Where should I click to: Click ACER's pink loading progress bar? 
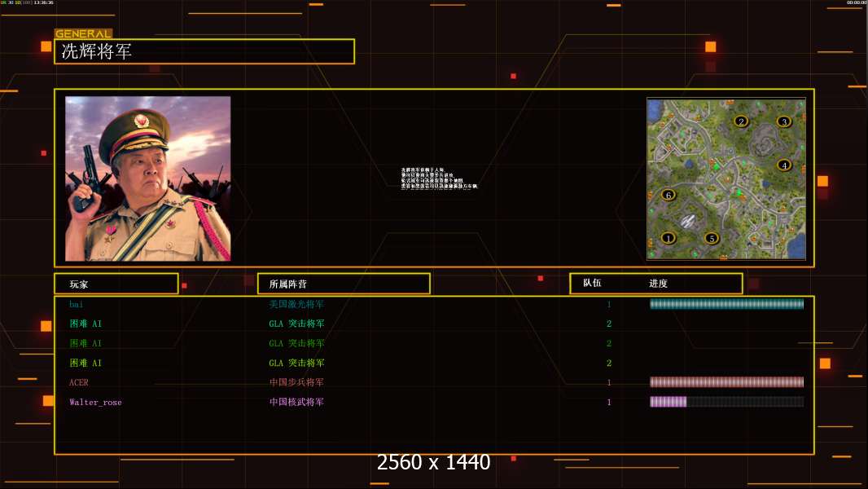click(727, 382)
